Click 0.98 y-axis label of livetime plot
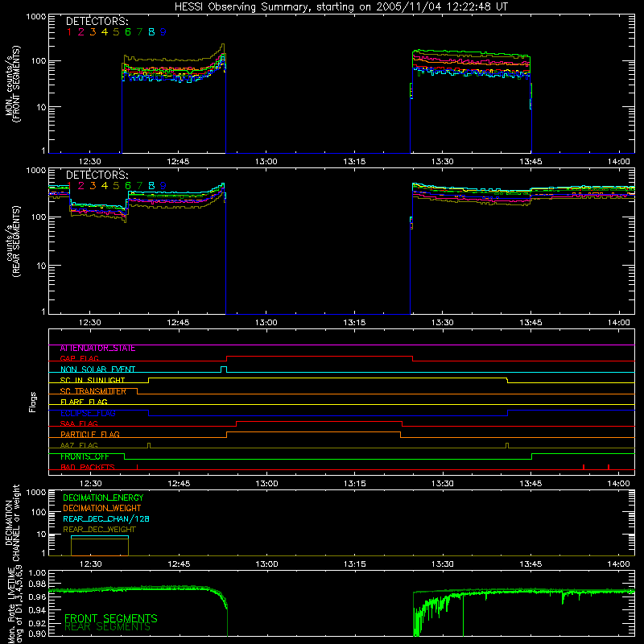Screen dimensions: 644x644 tap(37, 584)
